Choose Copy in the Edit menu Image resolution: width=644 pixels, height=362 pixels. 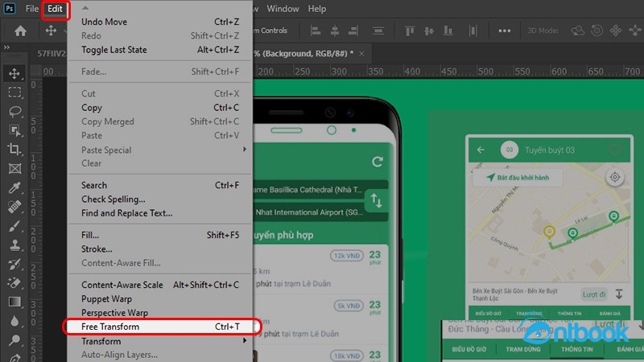pos(160,108)
